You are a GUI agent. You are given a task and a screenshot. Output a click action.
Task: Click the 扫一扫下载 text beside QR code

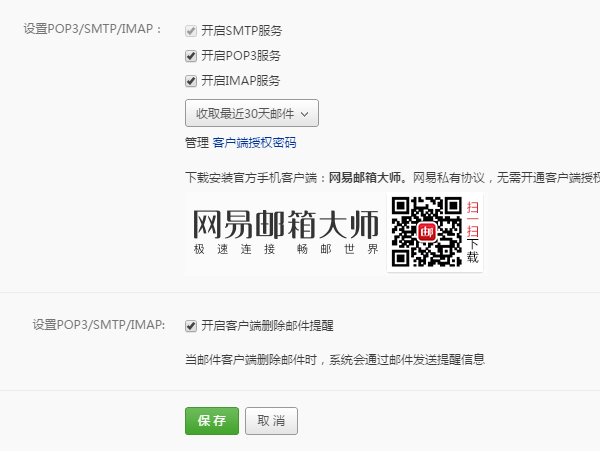click(473, 232)
